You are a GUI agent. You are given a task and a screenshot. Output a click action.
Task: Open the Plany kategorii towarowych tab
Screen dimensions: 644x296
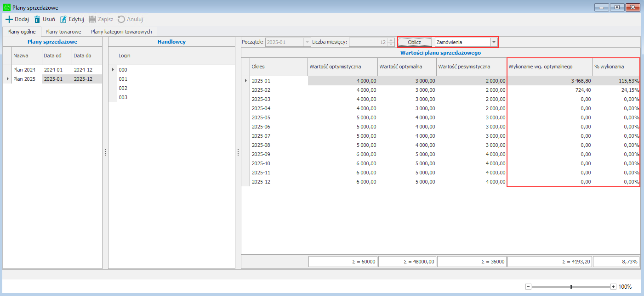pos(121,32)
